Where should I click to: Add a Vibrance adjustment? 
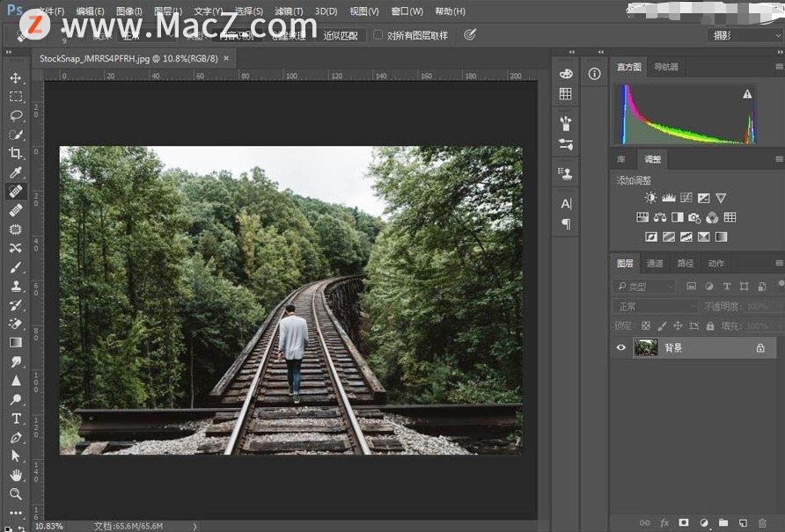[x=721, y=198]
